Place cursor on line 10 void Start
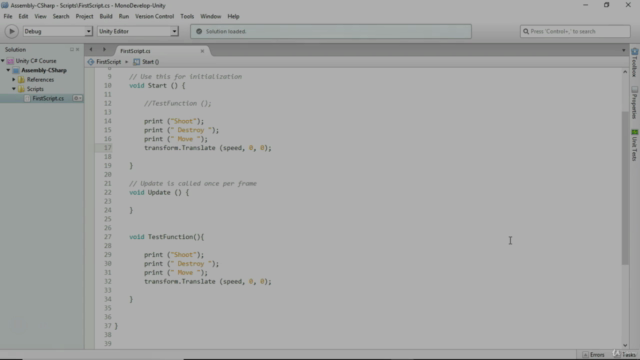This screenshot has width=640, height=360. pos(157,86)
